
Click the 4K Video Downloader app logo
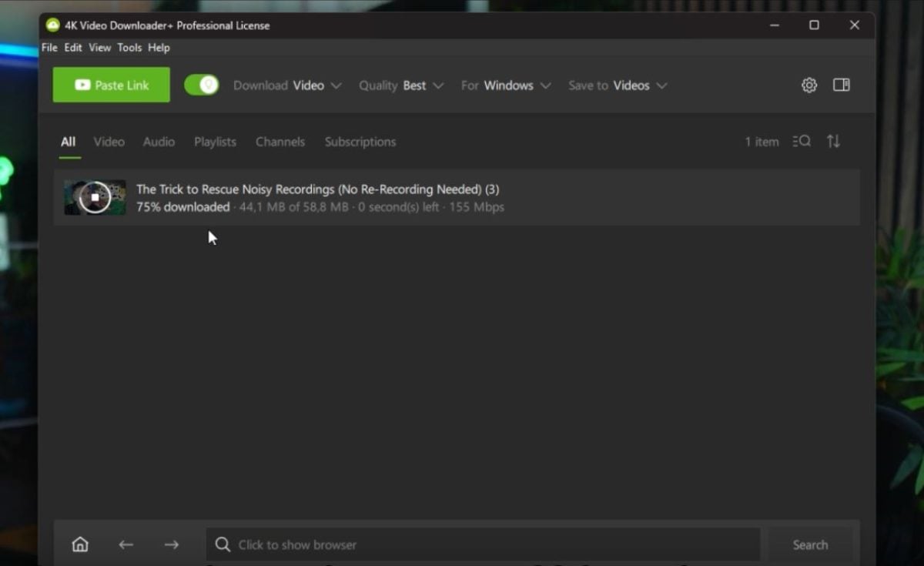(52, 25)
